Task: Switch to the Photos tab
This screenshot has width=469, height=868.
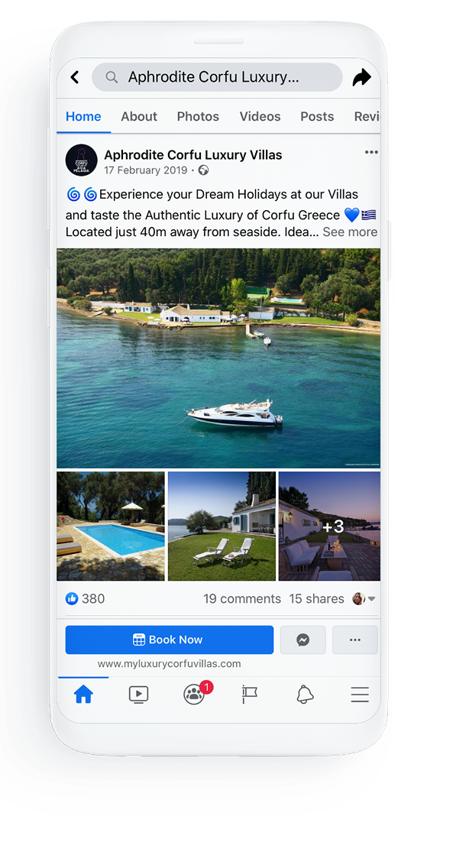Action: click(198, 116)
